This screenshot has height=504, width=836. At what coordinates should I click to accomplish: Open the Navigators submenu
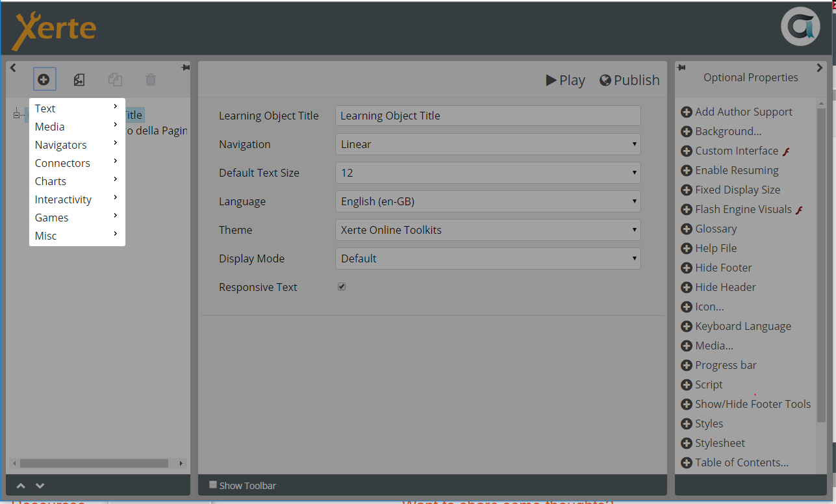point(77,145)
